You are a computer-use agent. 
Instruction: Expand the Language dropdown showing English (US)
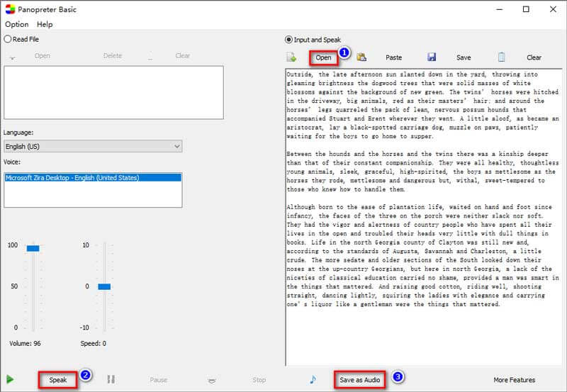coord(93,147)
